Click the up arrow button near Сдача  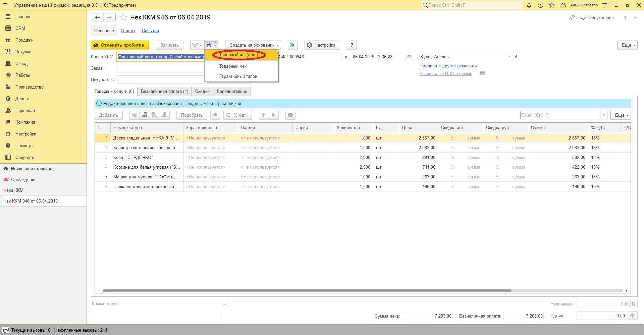633,316
